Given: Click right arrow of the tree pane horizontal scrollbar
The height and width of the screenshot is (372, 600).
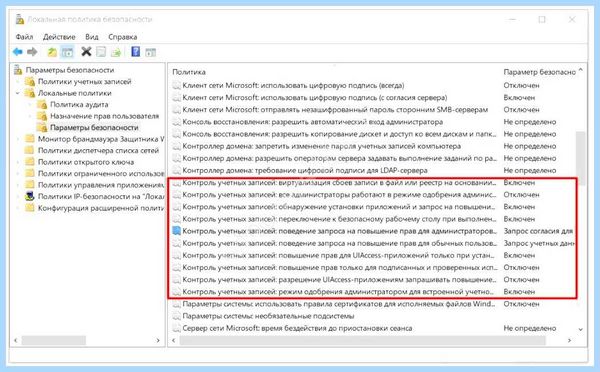Looking at the screenshot, I should pyautogui.click(x=158, y=340).
